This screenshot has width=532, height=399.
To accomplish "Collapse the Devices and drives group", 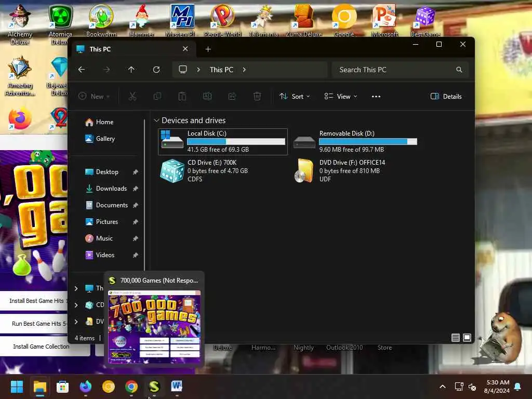I will click(156, 121).
